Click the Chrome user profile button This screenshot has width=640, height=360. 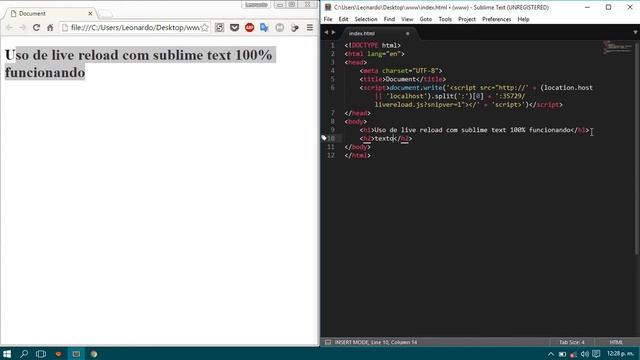(256, 4)
